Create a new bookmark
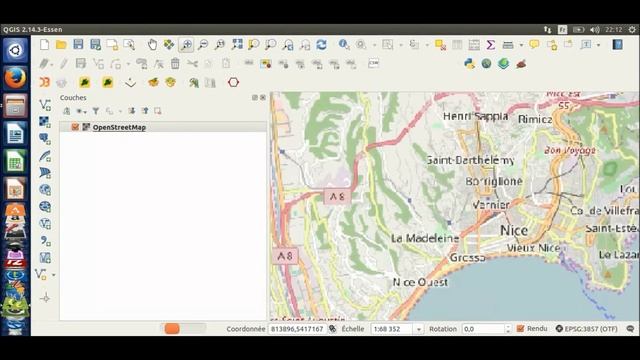This screenshot has width=640, height=360. 552,45
